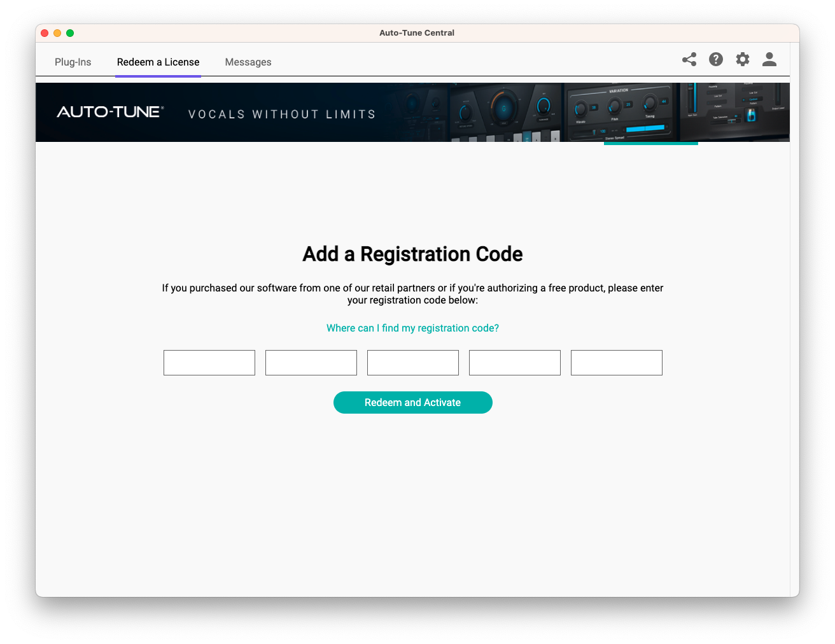Switch to the Plug-Ins tab
The image size is (835, 644).
coord(73,62)
